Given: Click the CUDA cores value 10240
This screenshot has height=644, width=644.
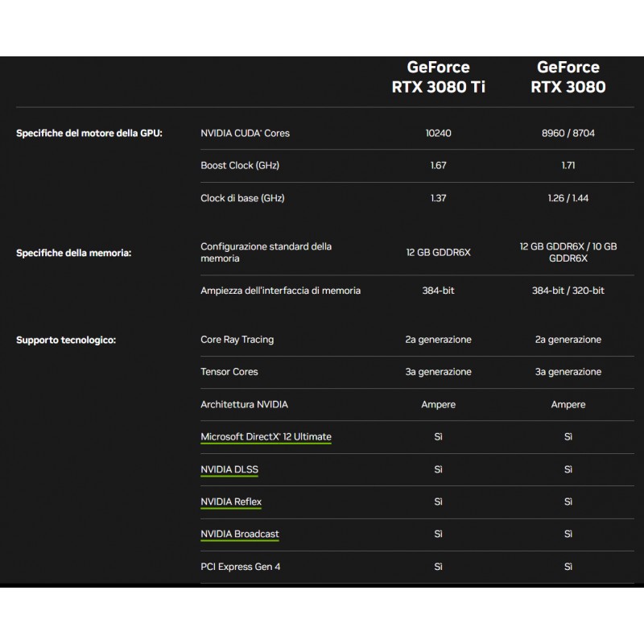Looking at the screenshot, I should [x=438, y=133].
